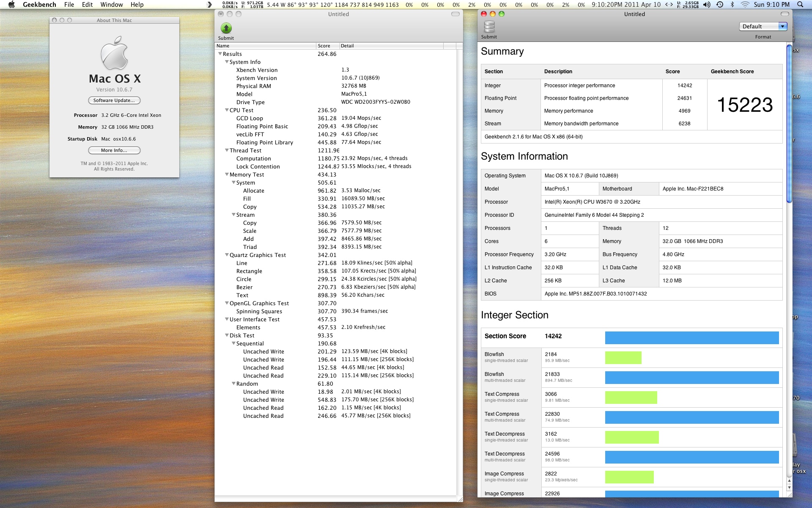
Task: Collapse the Quartz Graphics Test group
Action: pyautogui.click(x=227, y=255)
